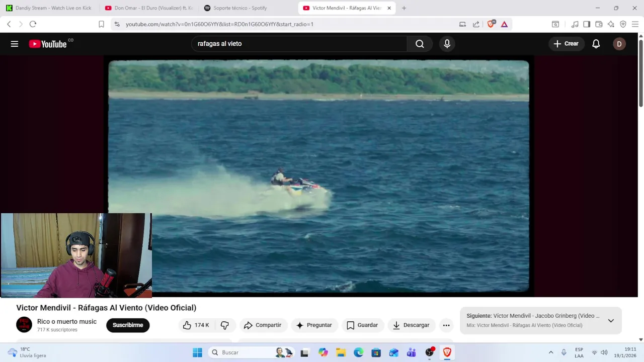Click the video title Victor Mendivil - Ráfagas Al Viento
This screenshot has width=644, height=362.
(106, 308)
